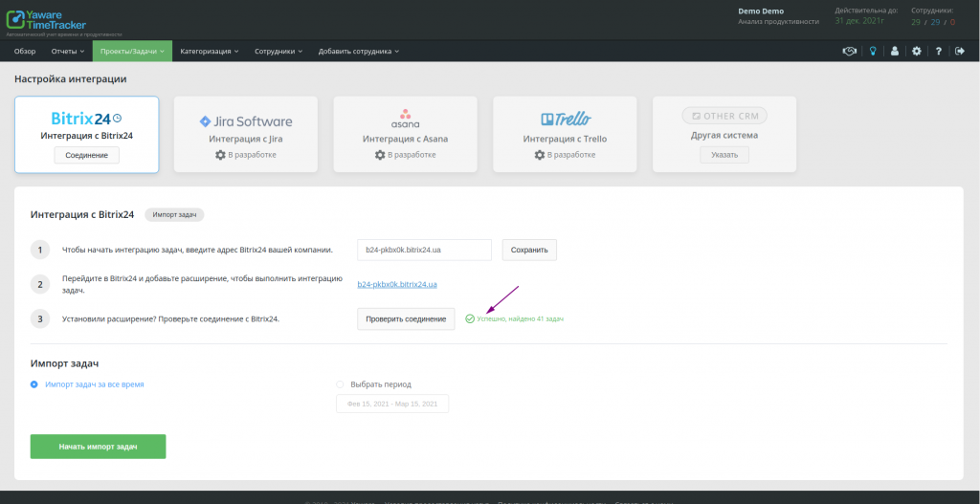Open the b24-pkbx0k.bitrix24.ua link
This screenshot has height=504, width=980.
point(397,284)
